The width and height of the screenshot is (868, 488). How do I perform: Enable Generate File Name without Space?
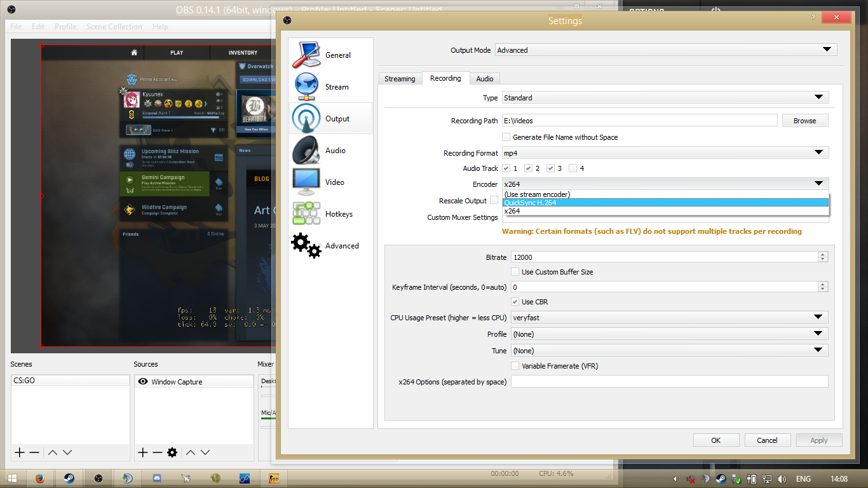tap(506, 137)
